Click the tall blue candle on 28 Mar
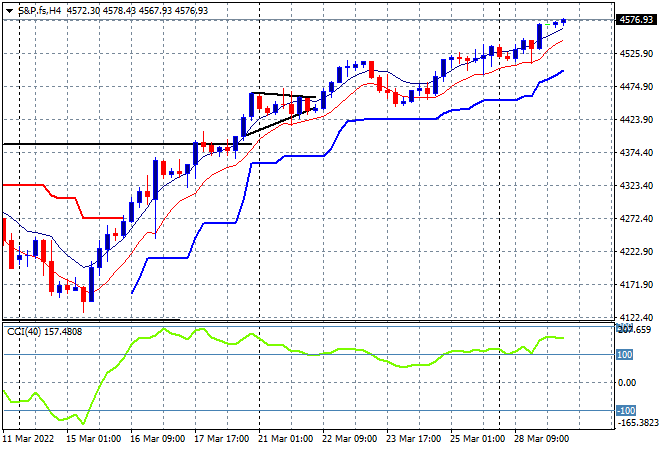Viewport: 660px width, 450px height. click(539, 36)
